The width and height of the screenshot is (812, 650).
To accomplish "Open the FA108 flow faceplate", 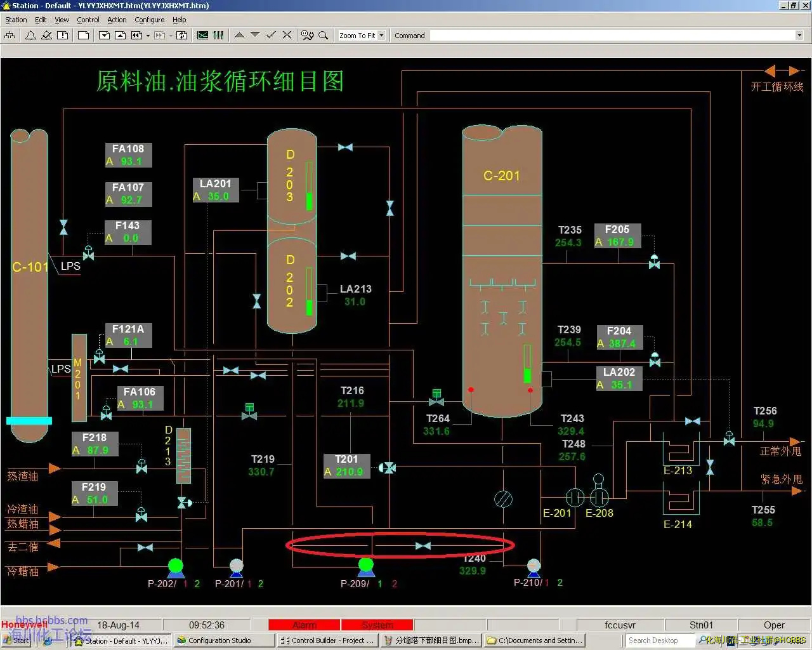I will pos(128,155).
